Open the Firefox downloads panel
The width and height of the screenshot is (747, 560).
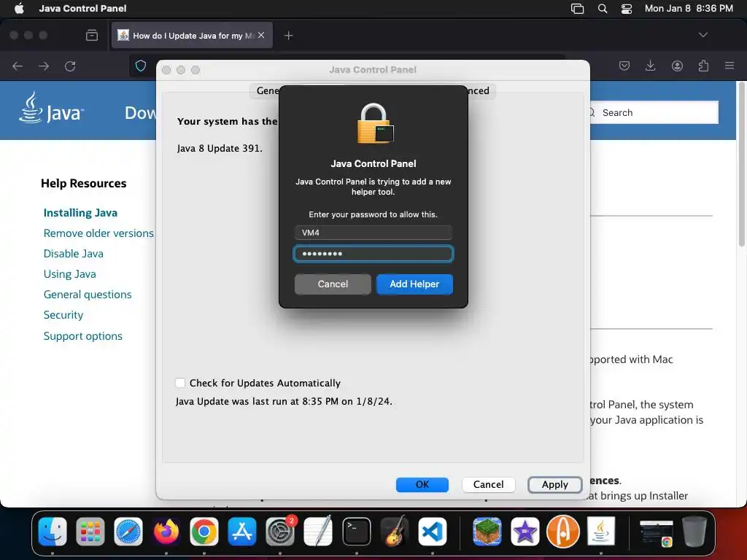tap(650, 66)
